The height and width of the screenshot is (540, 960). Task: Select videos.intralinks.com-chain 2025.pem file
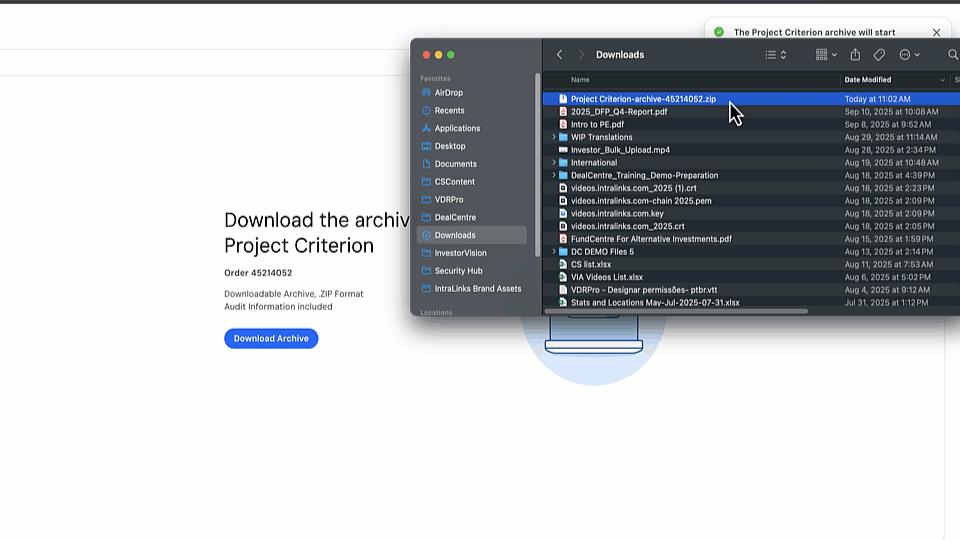click(x=751, y=201)
